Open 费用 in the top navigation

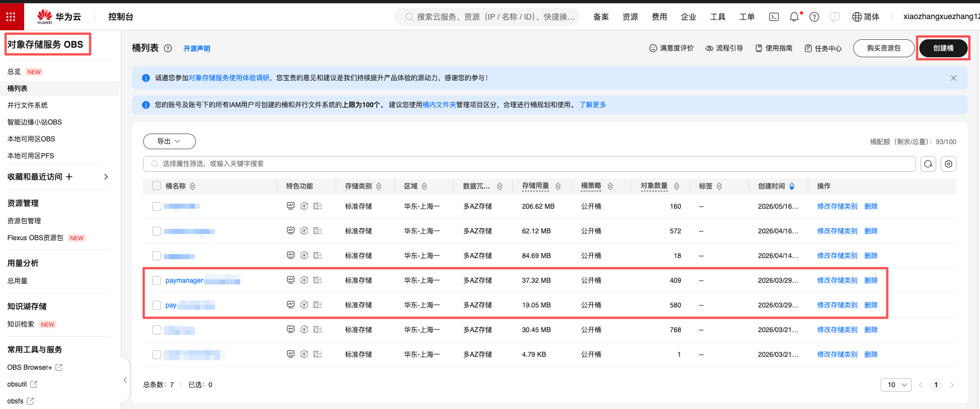660,17
